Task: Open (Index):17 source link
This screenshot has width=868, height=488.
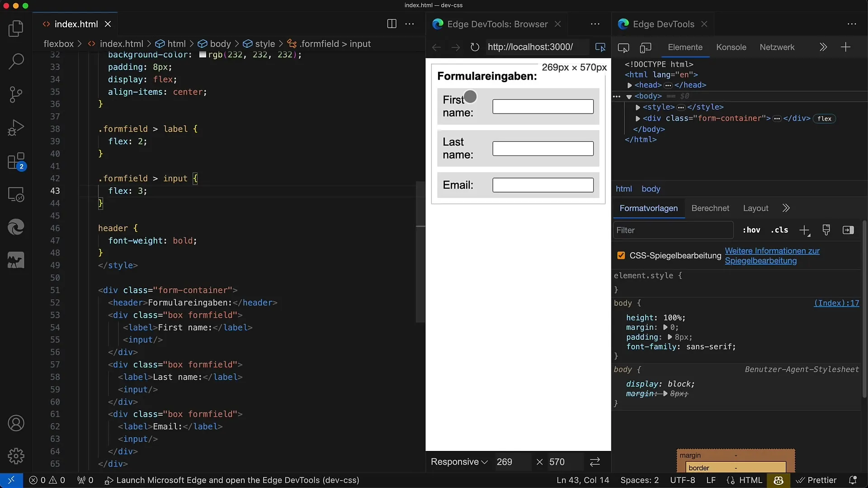Action: pyautogui.click(x=836, y=303)
